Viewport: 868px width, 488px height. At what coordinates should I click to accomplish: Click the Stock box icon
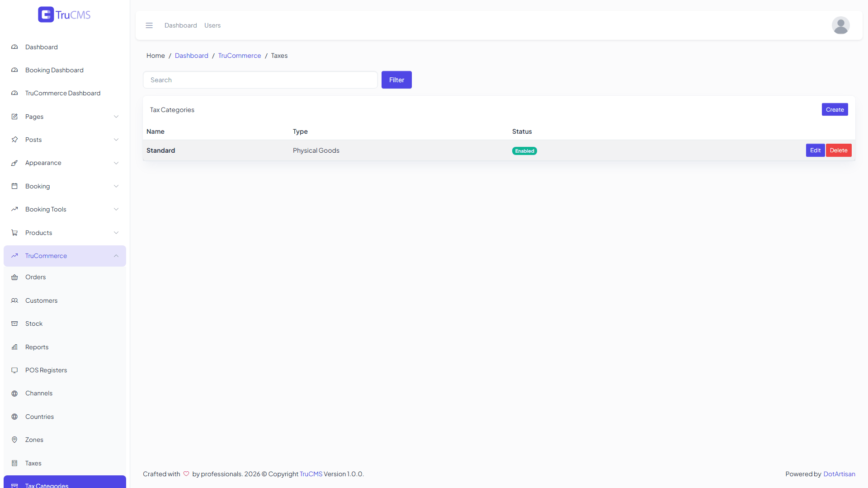(14, 324)
